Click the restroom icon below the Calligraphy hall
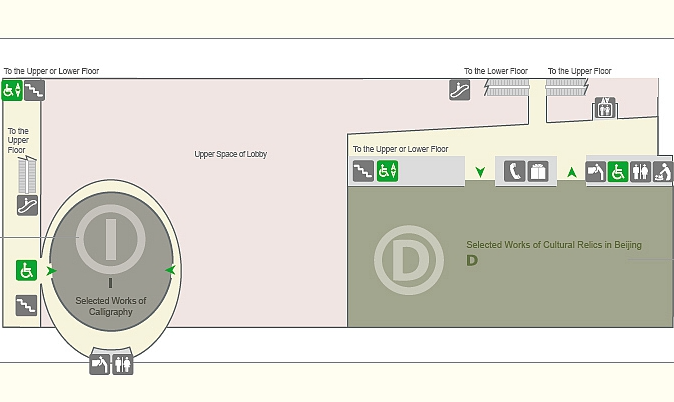 123,364
